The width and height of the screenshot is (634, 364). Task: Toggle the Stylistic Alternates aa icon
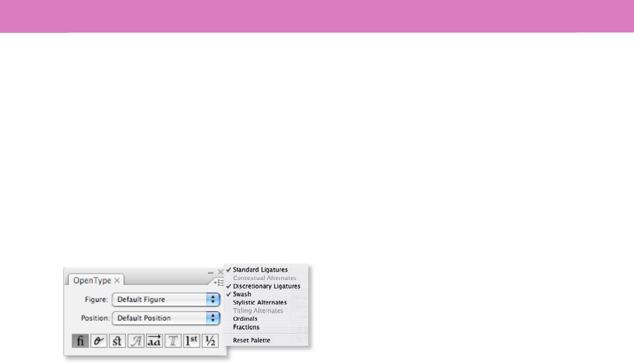tap(154, 341)
